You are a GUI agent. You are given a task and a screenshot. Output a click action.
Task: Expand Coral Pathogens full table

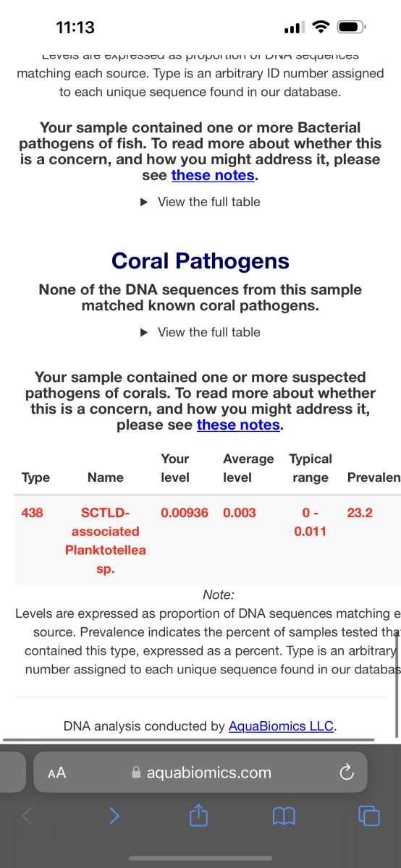point(200,332)
